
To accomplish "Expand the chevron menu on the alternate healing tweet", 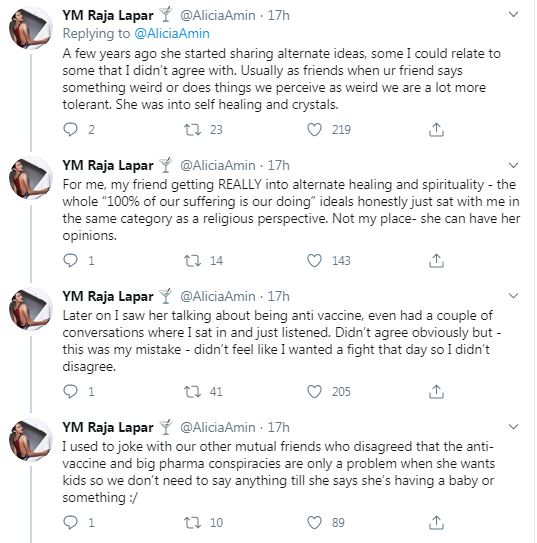I will (x=513, y=165).
